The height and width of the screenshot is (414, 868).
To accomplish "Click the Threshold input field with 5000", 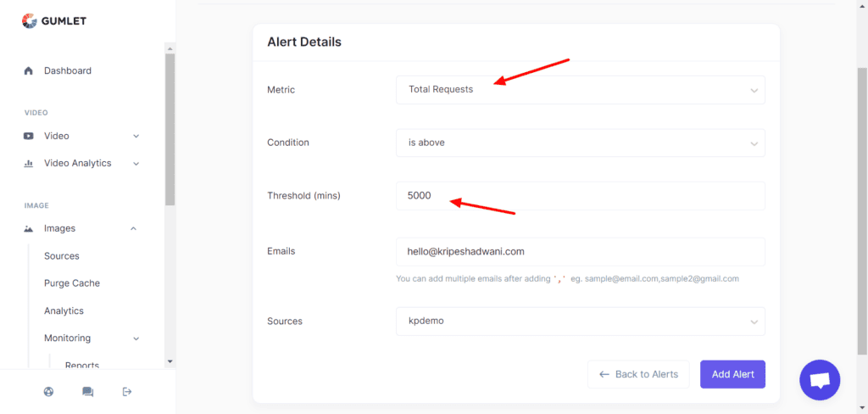I will point(580,196).
